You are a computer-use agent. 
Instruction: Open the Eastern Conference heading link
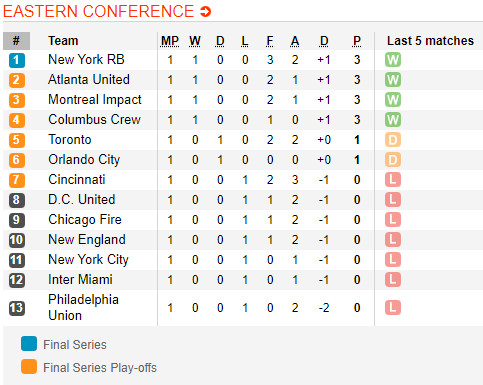98,11
